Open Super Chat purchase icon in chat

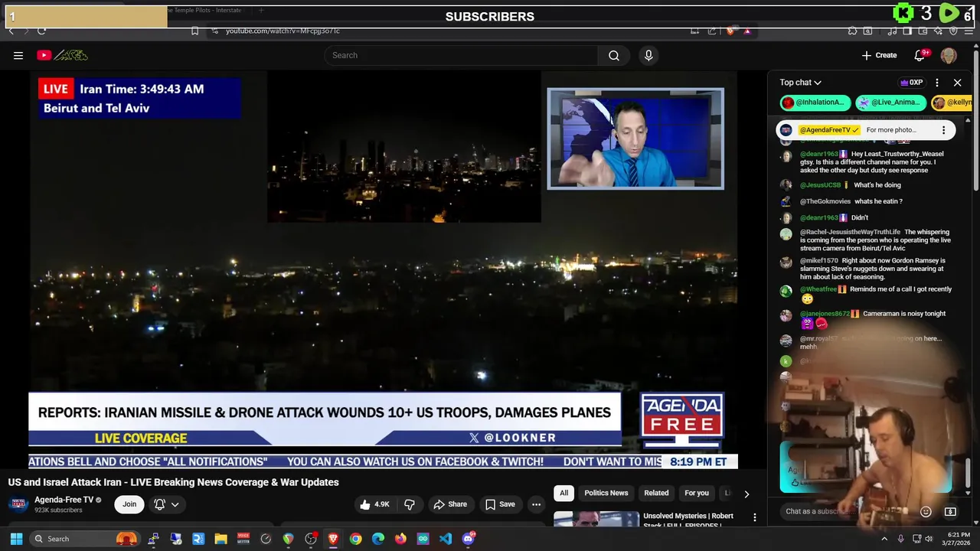[x=950, y=511]
